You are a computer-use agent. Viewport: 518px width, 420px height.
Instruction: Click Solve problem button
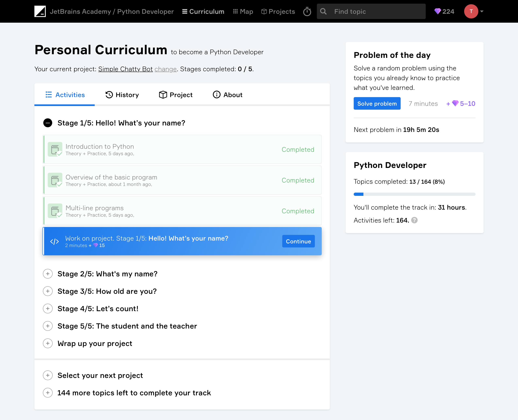[376, 103]
